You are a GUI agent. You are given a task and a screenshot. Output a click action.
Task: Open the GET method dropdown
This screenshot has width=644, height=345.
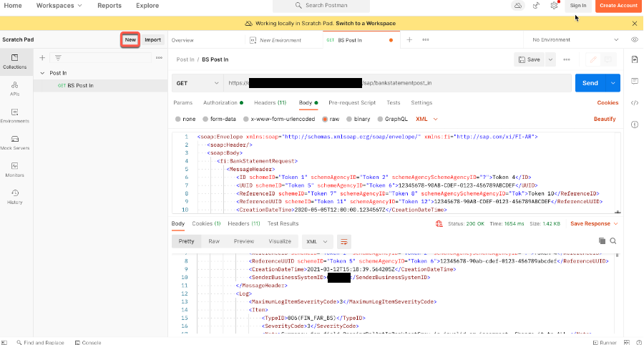(197, 83)
